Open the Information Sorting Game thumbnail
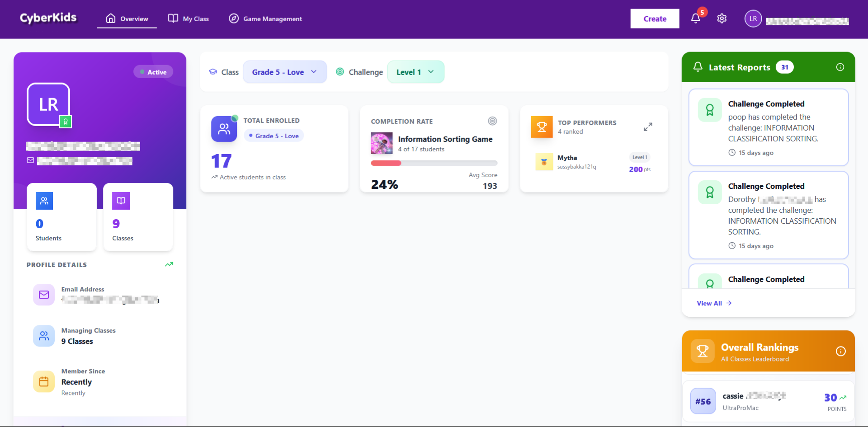This screenshot has height=427, width=868. 382,143
